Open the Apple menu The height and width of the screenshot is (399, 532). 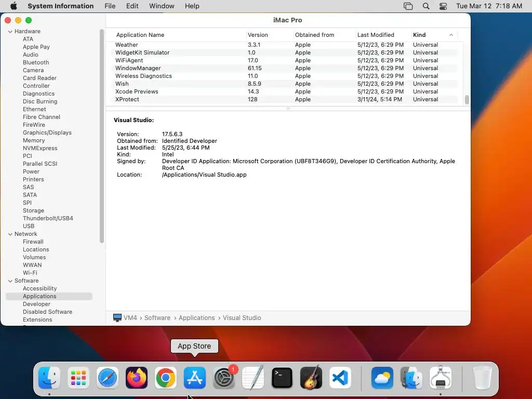coord(14,6)
